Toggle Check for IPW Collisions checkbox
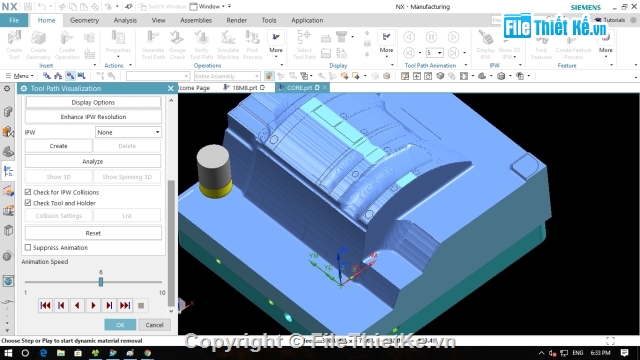This screenshot has height=360, width=640. tap(28, 192)
